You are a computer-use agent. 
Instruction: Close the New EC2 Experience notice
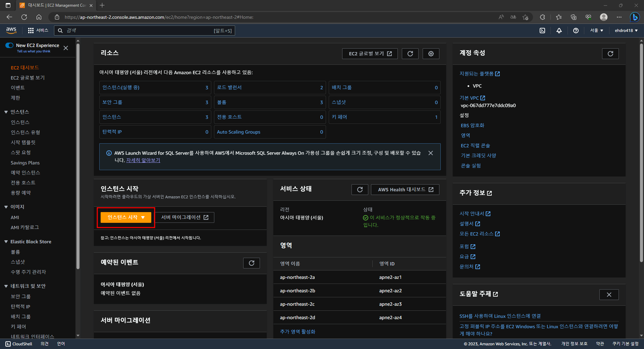tap(66, 48)
